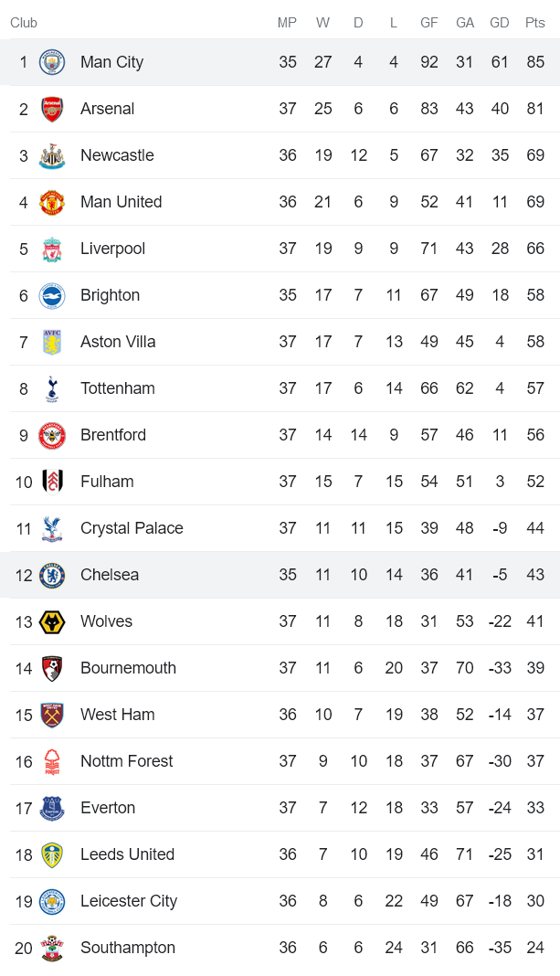Click the Wolves club crest
This screenshot has width=560, height=976.
[x=52, y=621]
